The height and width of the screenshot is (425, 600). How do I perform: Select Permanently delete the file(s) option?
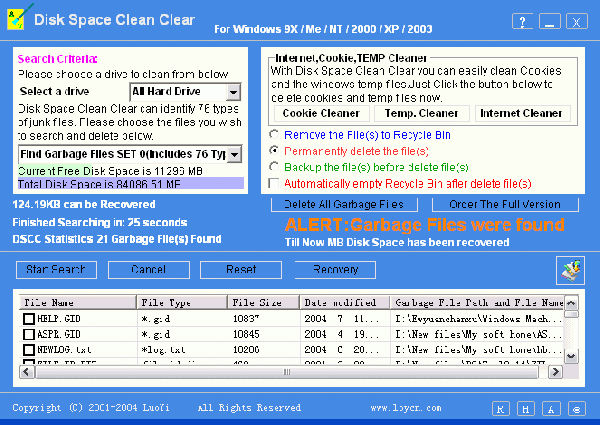pyautogui.click(x=274, y=151)
